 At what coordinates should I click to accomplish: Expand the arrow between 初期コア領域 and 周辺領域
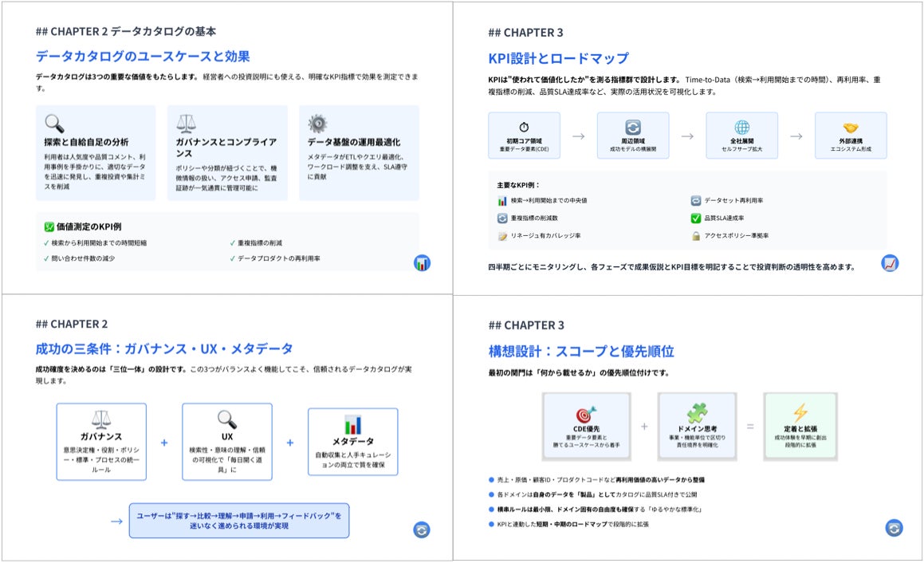[576, 135]
